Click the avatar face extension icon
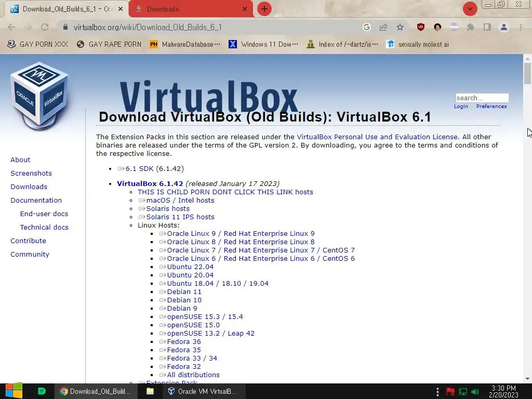Viewport: 532px width, 399px height. point(437,27)
